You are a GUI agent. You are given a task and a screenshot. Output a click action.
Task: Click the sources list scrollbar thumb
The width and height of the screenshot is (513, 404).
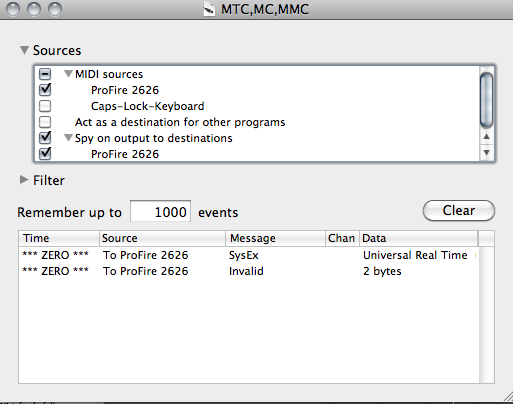point(486,99)
